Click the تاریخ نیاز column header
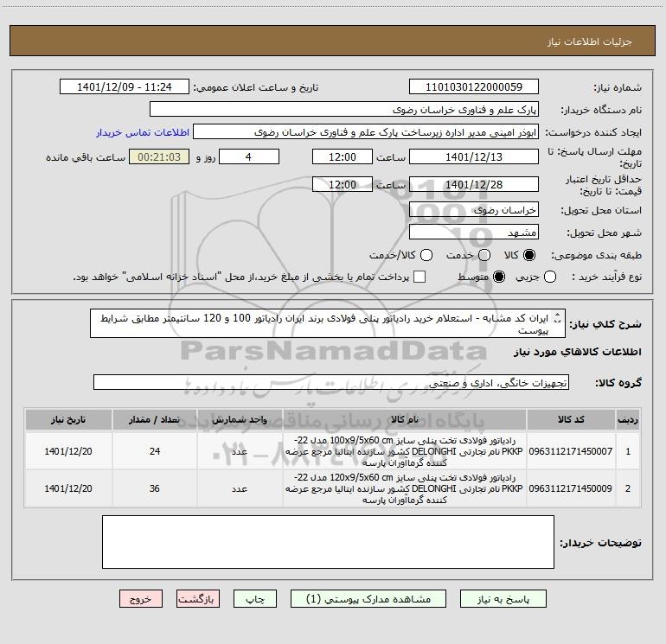Screen dimensions: 666x644 68,419
